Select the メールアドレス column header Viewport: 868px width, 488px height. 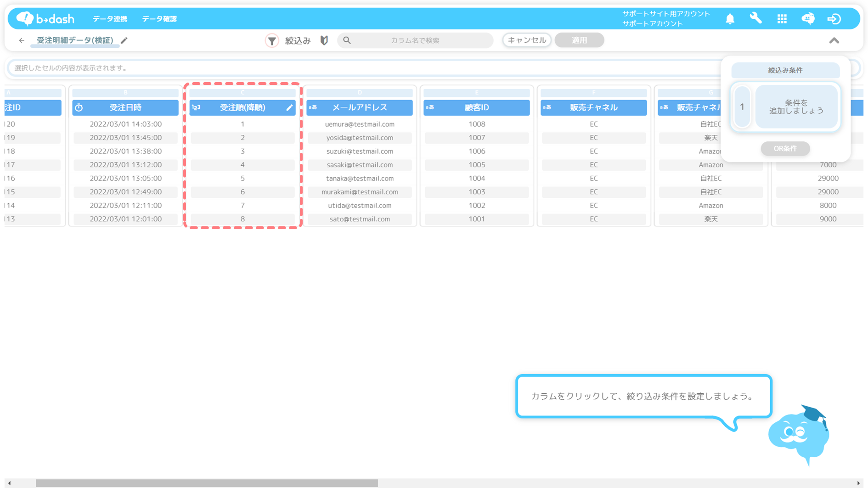[x=360, y=107]
